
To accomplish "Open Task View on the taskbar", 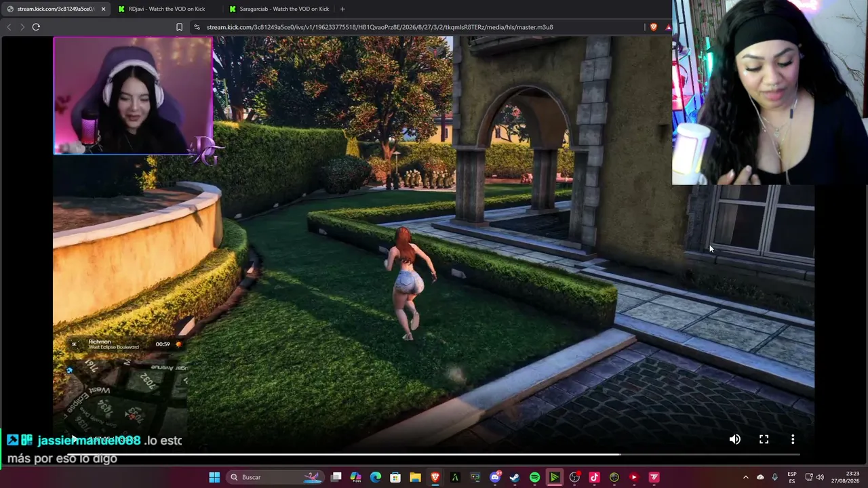I will [x=336, y=477].
